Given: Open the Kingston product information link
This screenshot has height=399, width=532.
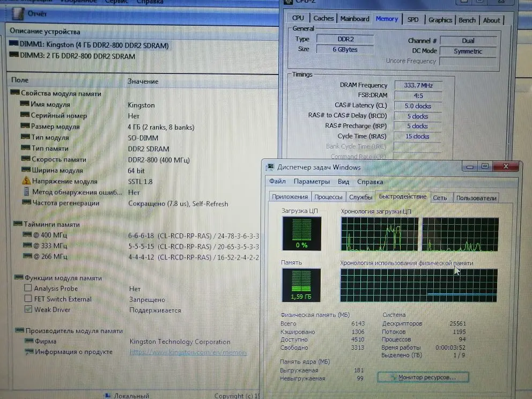Looking at the screenshot, I should (188, 352).
